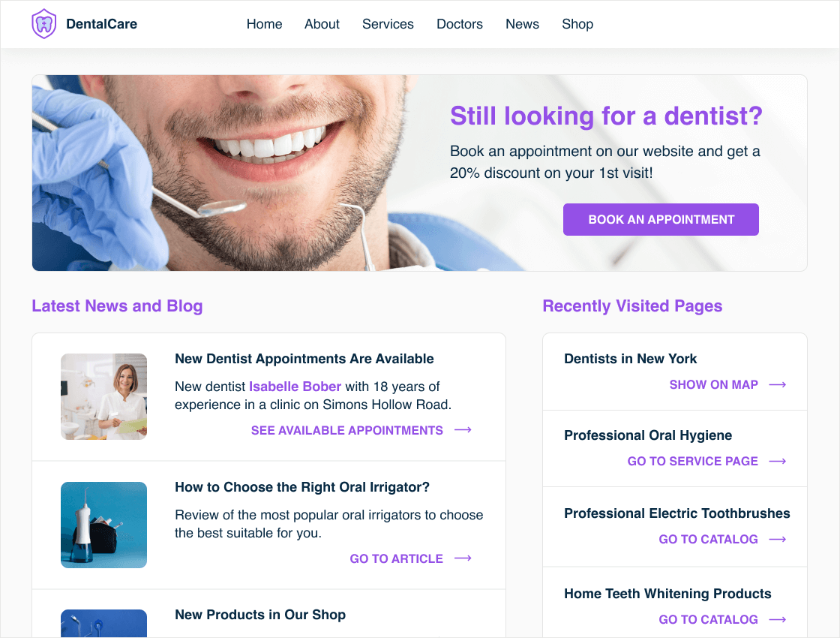Go to Services in the top navigation
Viewport: 840px width, 638px height.
pos(388,24)
